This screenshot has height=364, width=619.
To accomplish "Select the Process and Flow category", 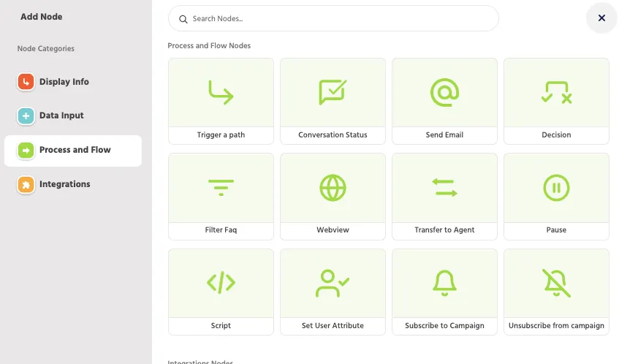I will [x=73, y=151].
